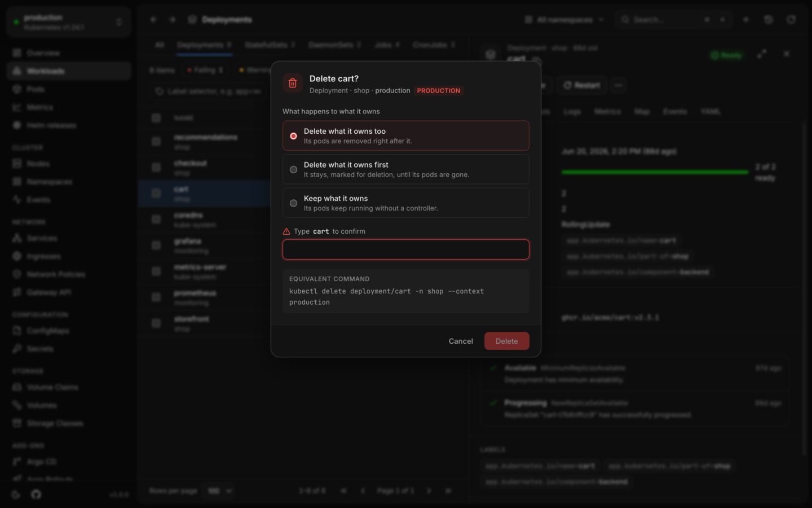Click the background Search field

pos(673,20)
